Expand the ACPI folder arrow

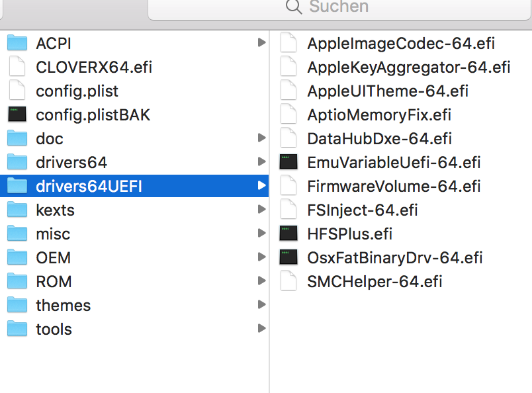[261, 44]
